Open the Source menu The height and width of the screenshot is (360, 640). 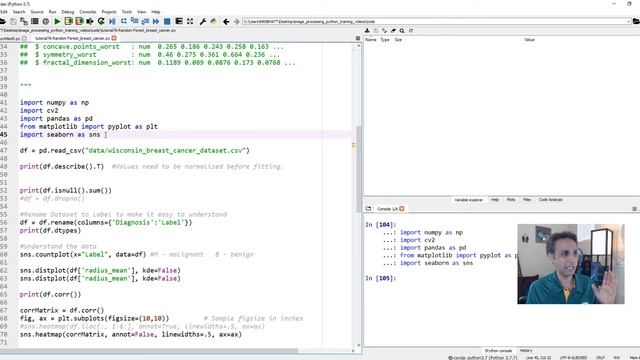tap(37, 12)
